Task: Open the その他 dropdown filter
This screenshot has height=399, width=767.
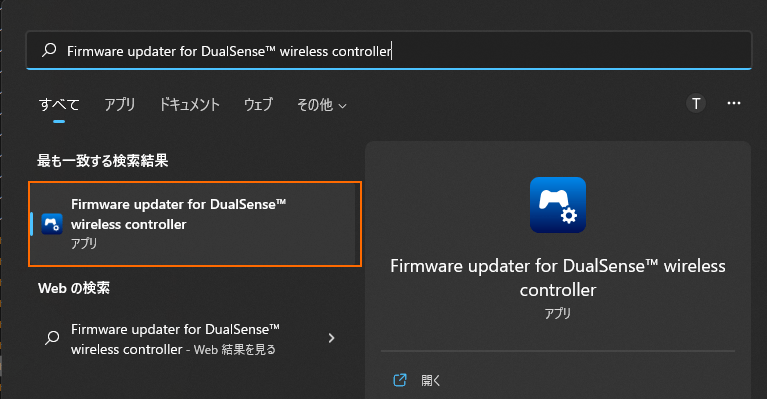Action: pyautogui.click(x=321, y=105)
